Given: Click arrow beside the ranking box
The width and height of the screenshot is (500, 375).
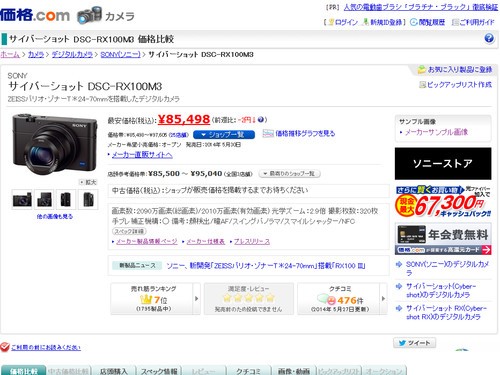Looking at the screenshot, I should click(197, 299).
